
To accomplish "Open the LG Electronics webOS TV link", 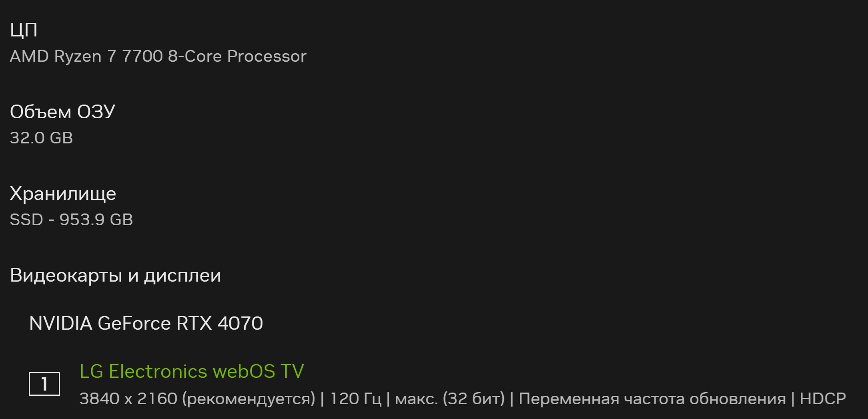I will click(192, 371).
